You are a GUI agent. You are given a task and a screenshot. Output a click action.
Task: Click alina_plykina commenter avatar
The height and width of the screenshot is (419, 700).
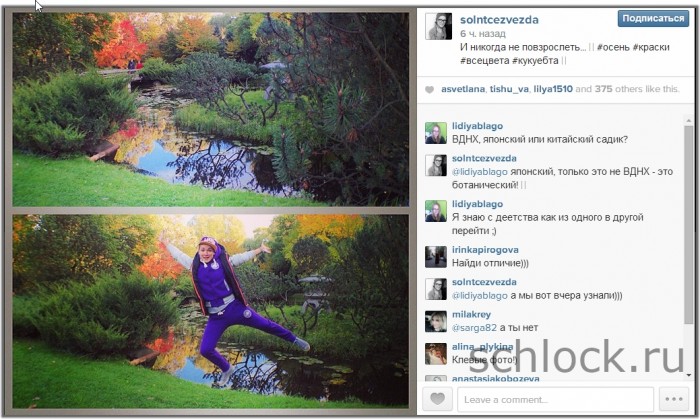[436, 354]
